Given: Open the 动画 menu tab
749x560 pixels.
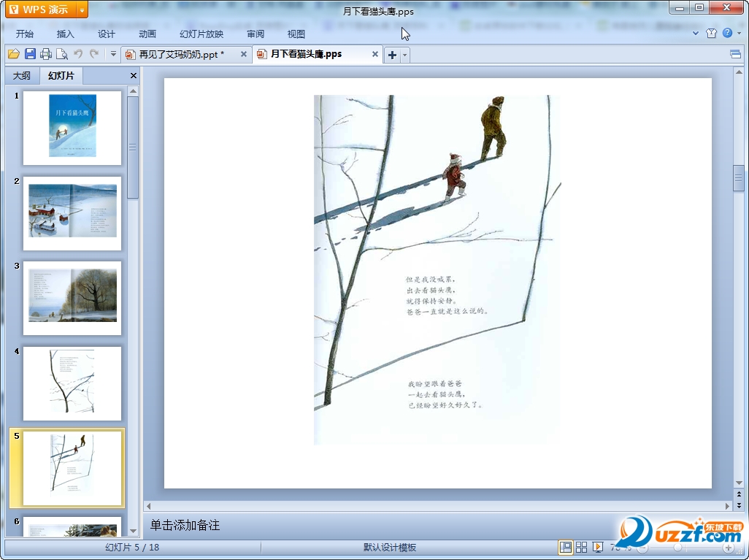Looking at the screenshot, I should [x=147, y=34].
